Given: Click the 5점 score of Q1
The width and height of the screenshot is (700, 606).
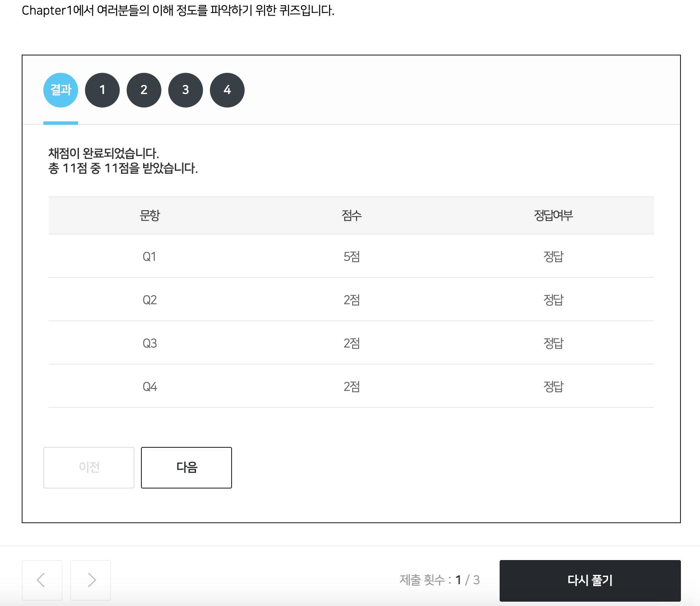Looking at the screenshot, I should [352, 257].
